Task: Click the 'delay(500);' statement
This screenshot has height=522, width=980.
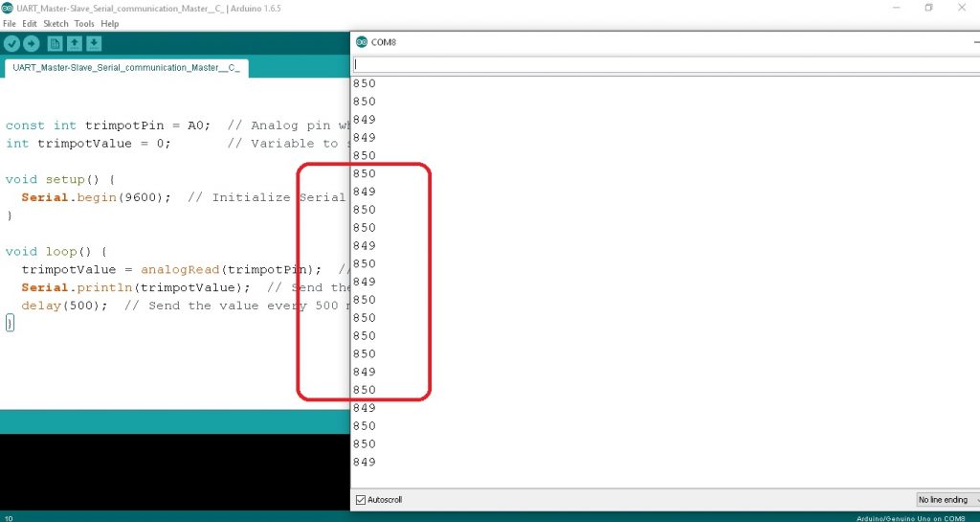Action: (x=64, y=306)
